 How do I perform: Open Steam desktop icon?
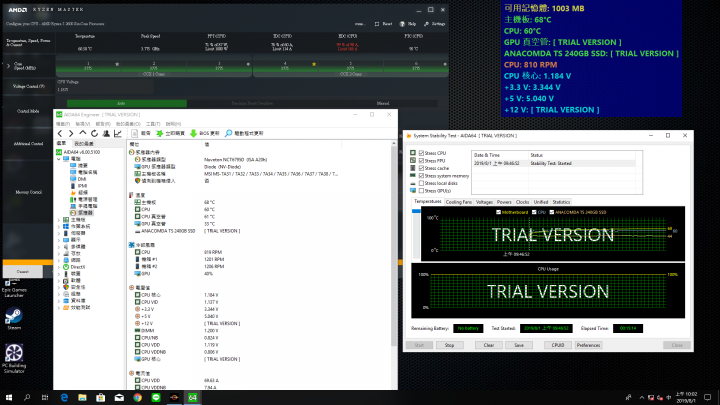point(14,319)
